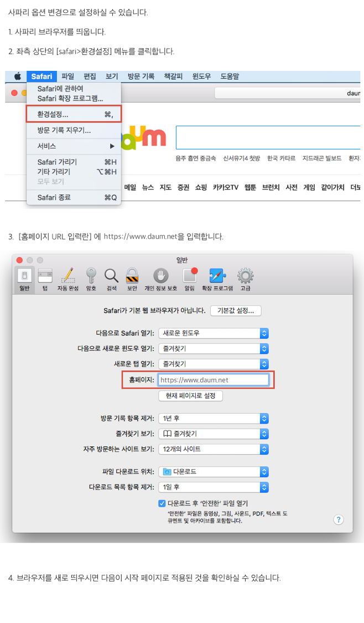Select Safari 종료 menu entry

(74, 198)
